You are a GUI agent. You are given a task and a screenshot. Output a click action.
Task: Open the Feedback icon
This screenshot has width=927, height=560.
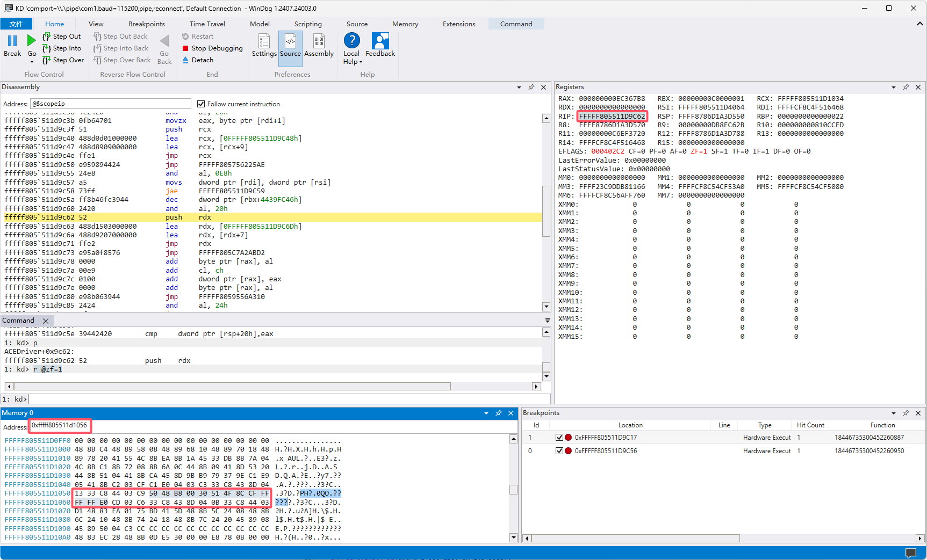(380, 41)
